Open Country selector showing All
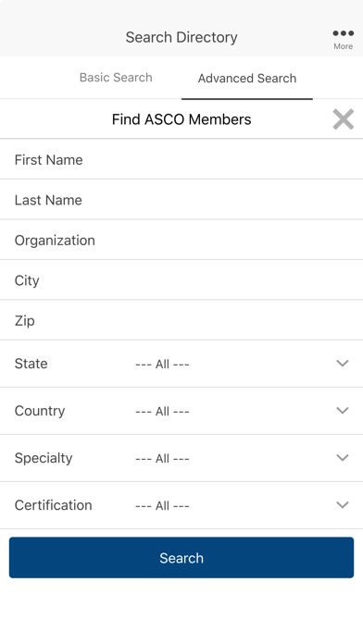The height and width of the screenshot is (644, 363). pyautogui.click(x=181, y=411)
